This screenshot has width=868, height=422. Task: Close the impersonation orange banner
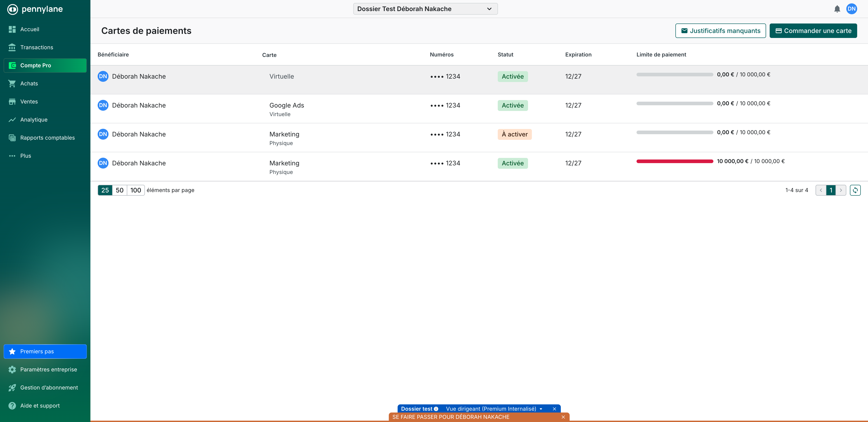[563, 417]
